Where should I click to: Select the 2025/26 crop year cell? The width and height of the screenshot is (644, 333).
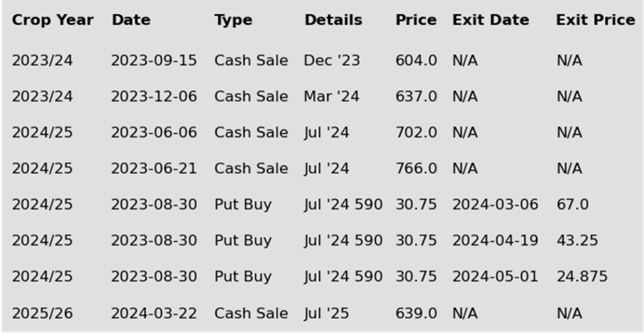point(42,314)
